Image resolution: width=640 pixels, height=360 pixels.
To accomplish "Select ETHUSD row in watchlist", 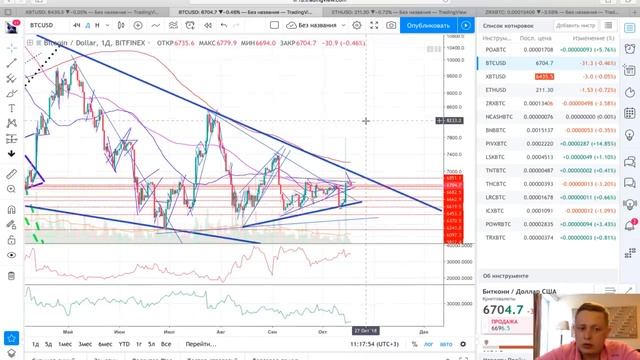I will [x=547, y=90].
